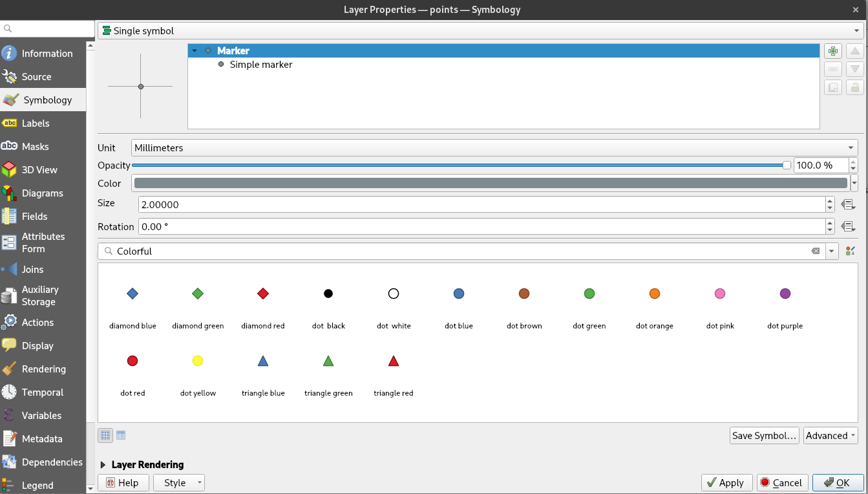The height and width of the screenshot is (494, 868).
Task: Open the style manager icon
Action: click(x=850, y=251)
